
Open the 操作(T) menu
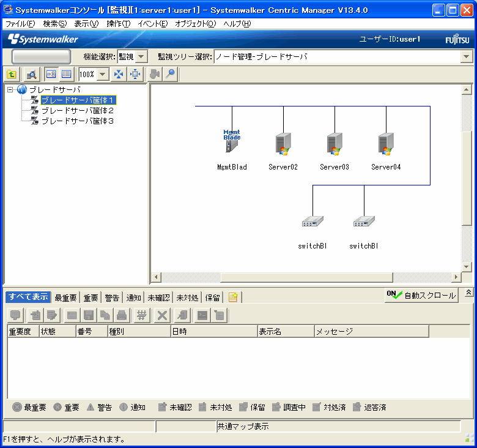[119, 24]
